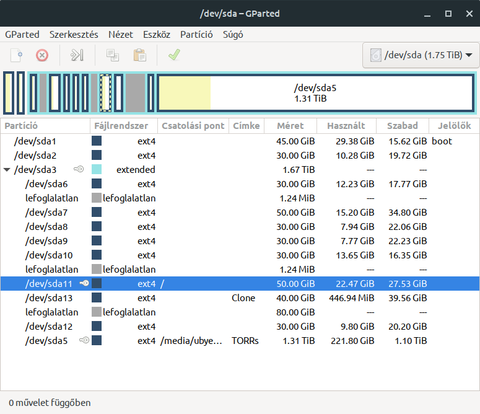Screen dimensions: 480x414
Task: Select the /dev/sda13 Clone partition row
Action: click(x=240, y=298)
